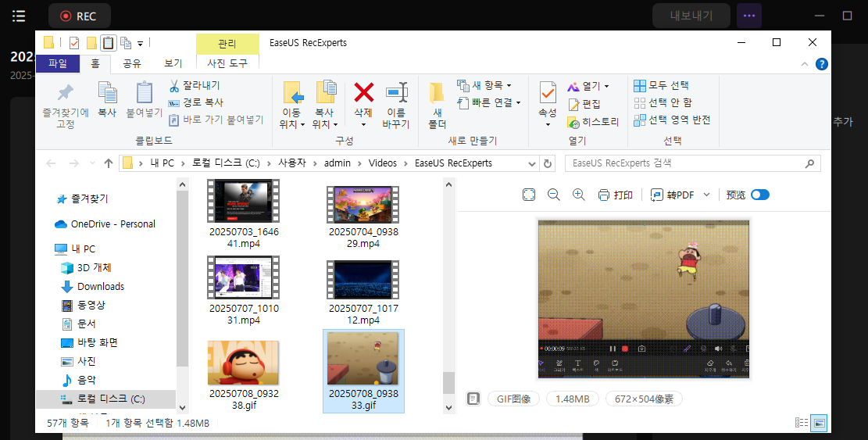
Task: Expand the 转PDF dropdown arrow
Action: (707, 195)
